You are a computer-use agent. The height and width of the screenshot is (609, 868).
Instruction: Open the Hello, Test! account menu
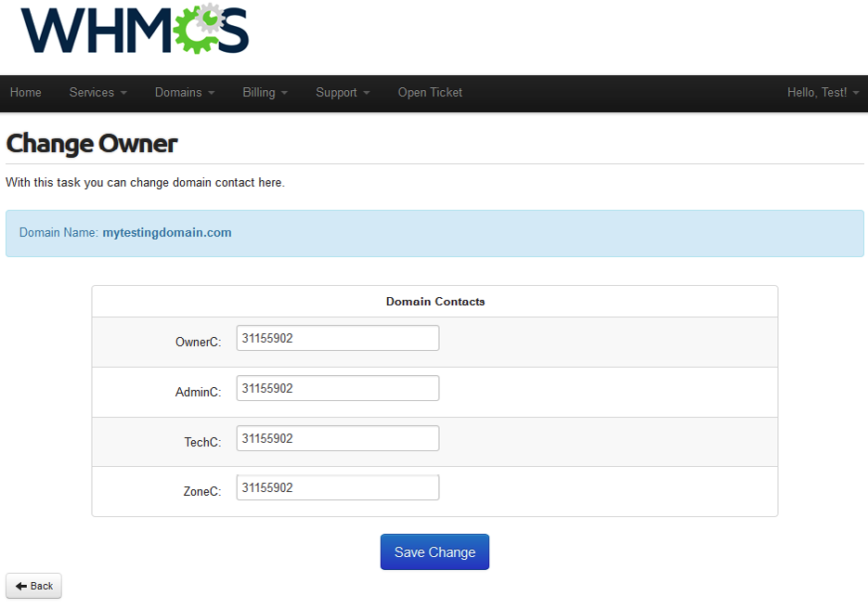[x=823, y=93]
